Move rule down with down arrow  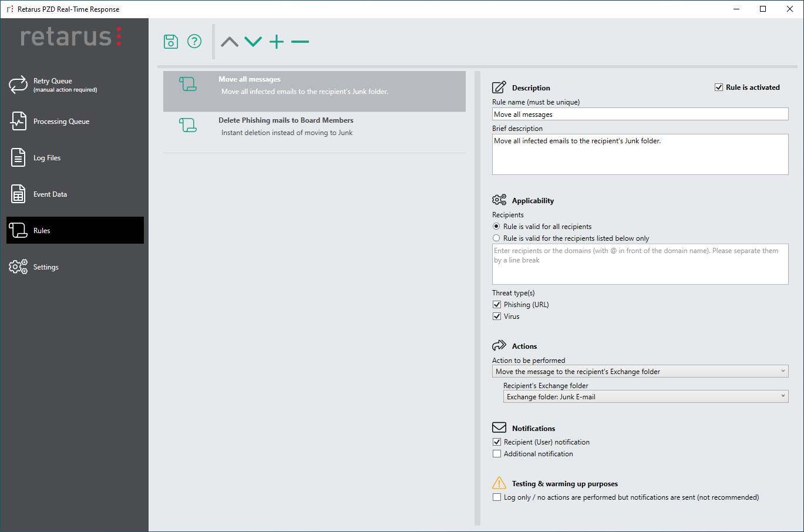click(x=253, y=42)
